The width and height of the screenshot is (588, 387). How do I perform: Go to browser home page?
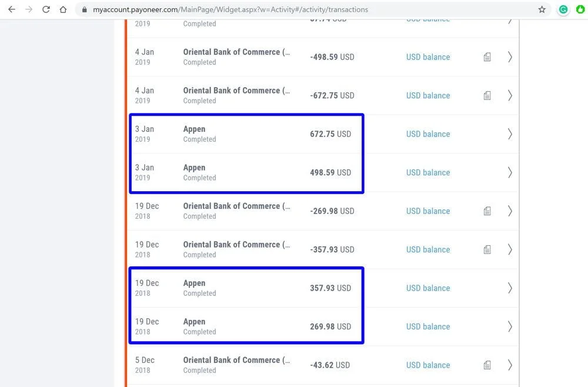point(62,9)
